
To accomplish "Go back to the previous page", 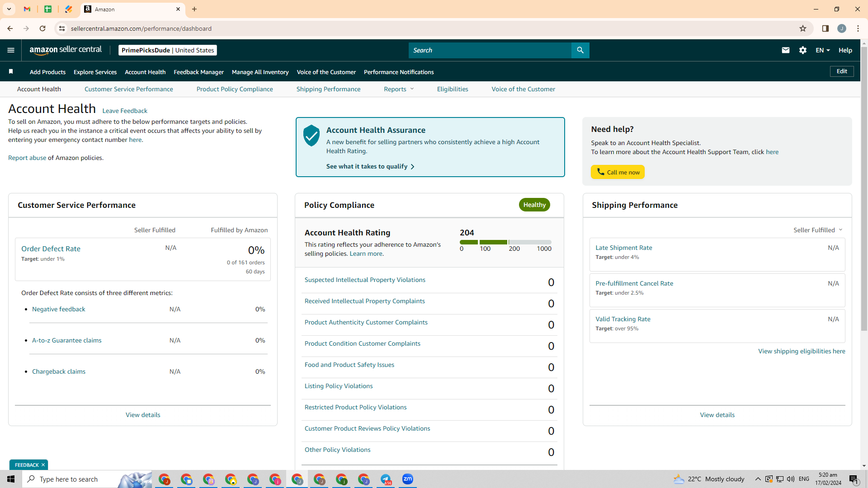I will (10, 28).
